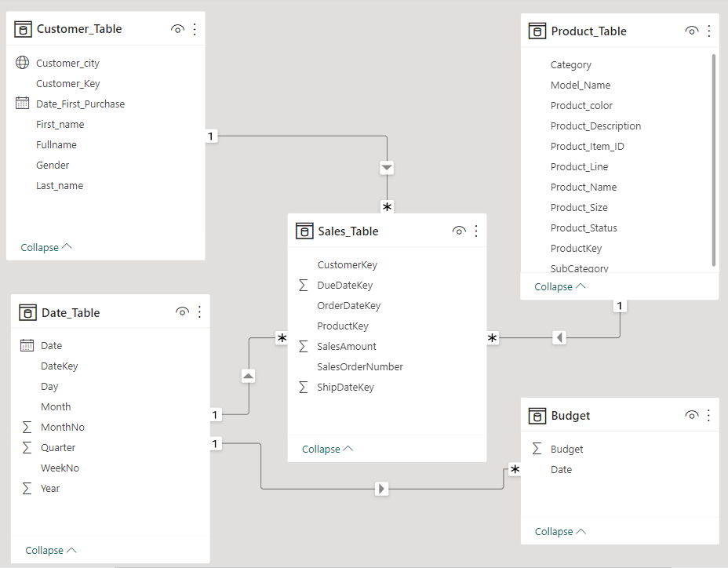
Task: Select the Fullname field
Action: [56, 145]
